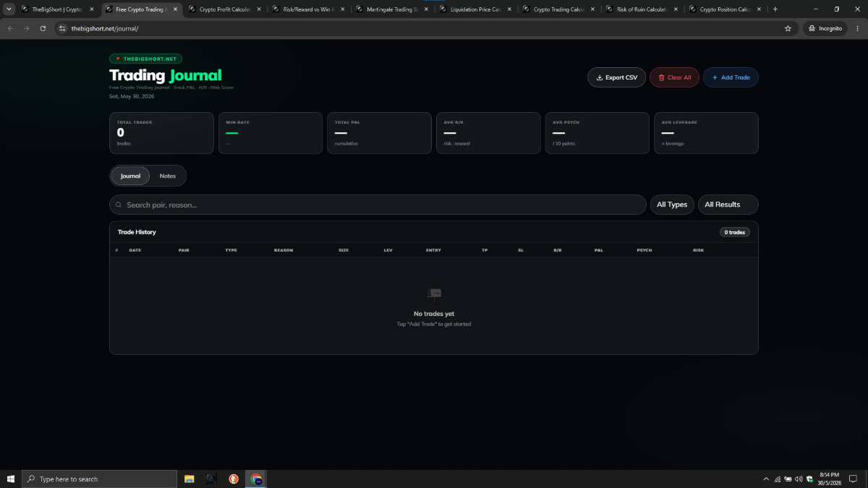The width and height of the screenshot is (868, 488).
Task: Click the Chrome icon in the taskbar
Action: (256, 479)
